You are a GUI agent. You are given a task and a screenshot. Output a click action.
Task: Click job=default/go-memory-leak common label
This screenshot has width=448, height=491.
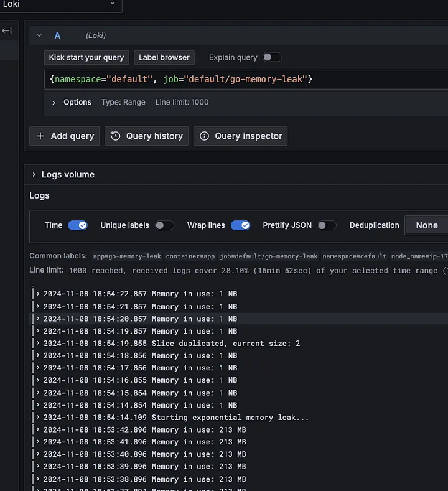click(269, 256)
